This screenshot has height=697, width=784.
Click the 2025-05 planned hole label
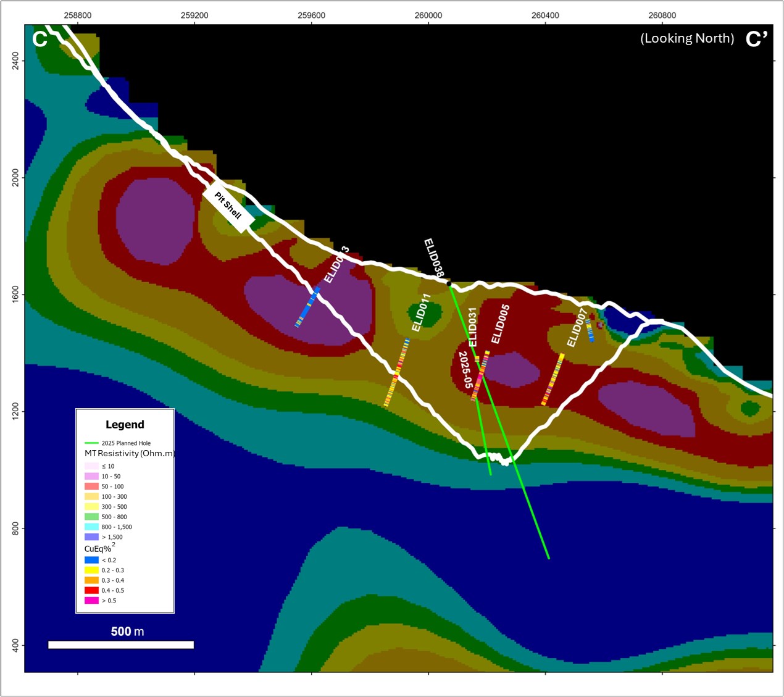point(465,370)
